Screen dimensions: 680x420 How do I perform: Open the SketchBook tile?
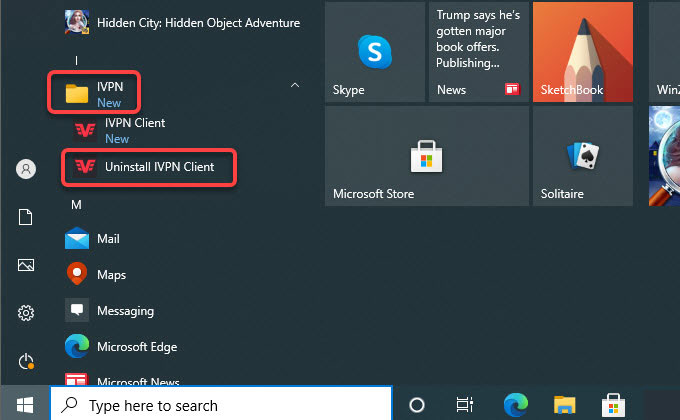582,52
